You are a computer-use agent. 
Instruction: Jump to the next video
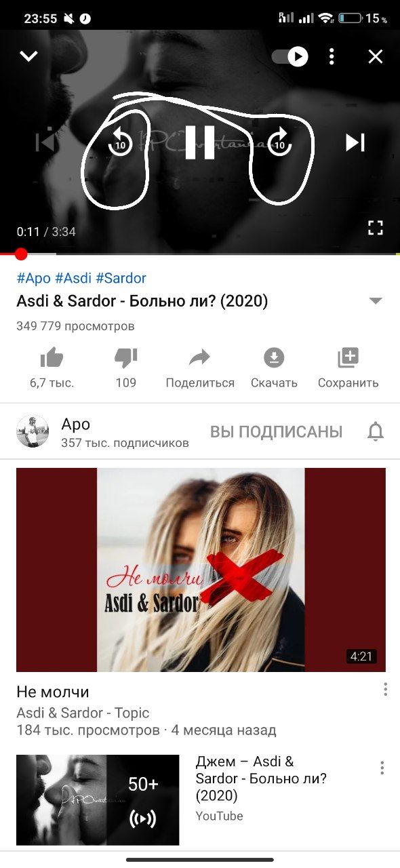[355, 142]
